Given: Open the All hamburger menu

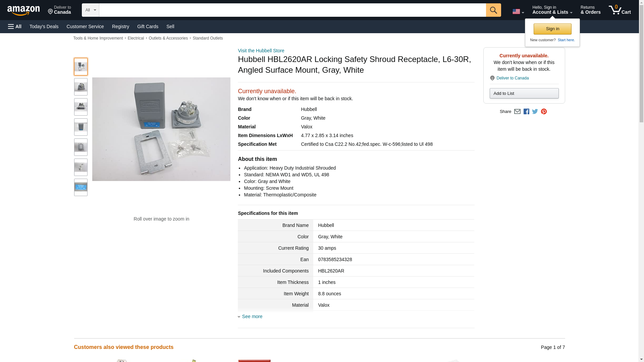Looking at the screenshot, I should pyautogui.click(x=15, y=26).
